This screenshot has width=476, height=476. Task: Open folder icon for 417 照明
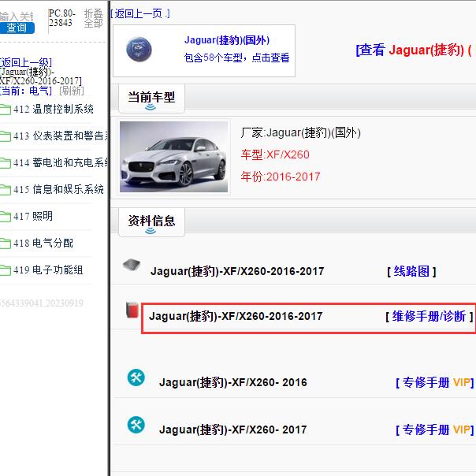(x=6, y=217)
